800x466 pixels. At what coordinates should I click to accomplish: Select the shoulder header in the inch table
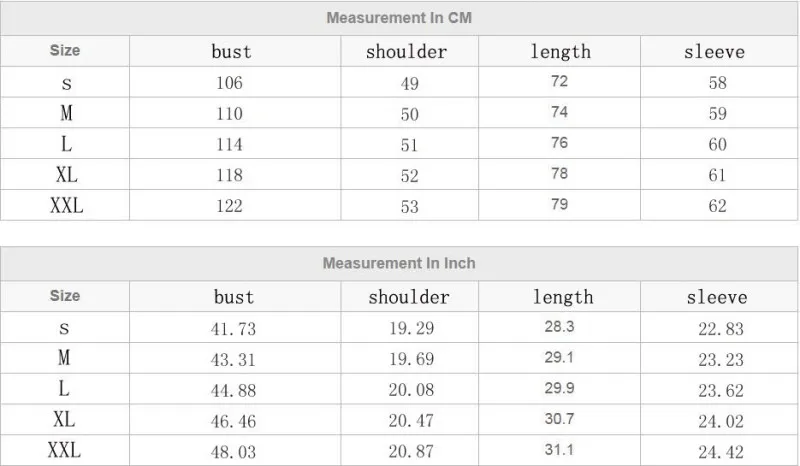409,297
